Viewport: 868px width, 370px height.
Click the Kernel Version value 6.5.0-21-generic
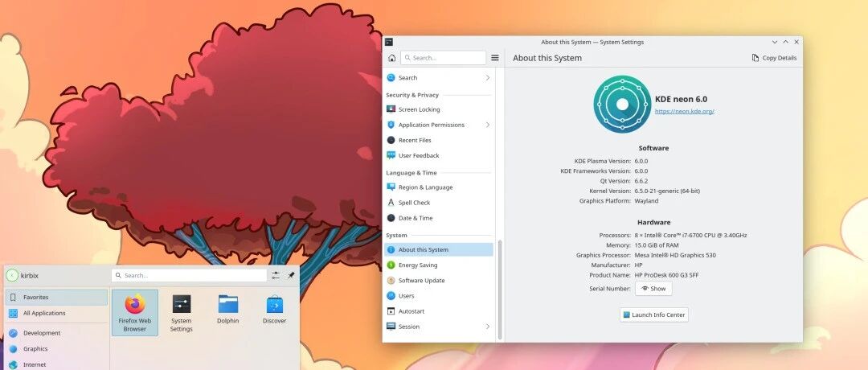(x=667, y=191)
